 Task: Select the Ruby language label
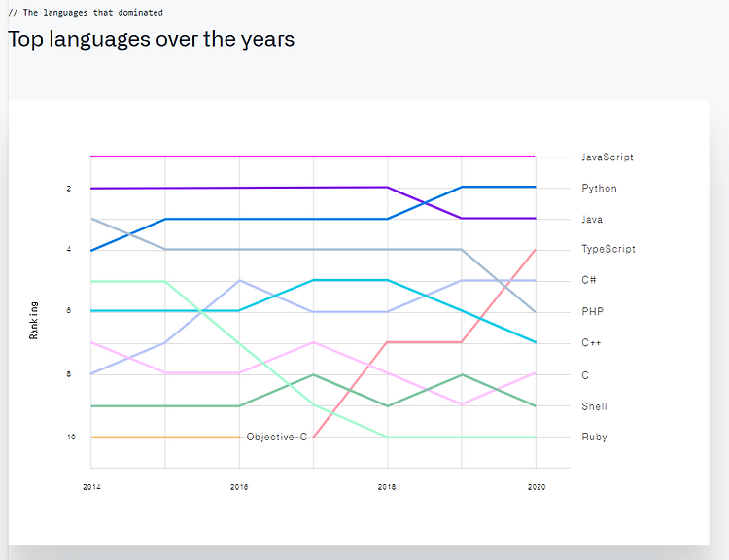pyautogui.click(x=594, y=437)
